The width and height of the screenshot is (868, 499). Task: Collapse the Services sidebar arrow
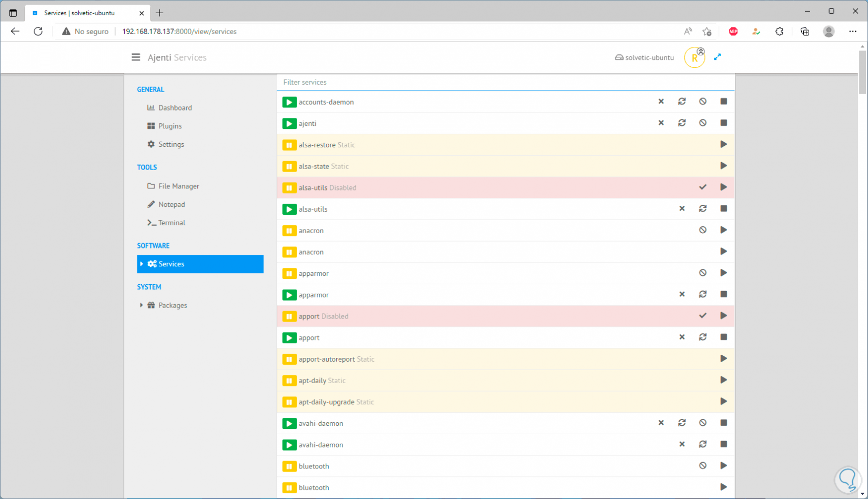point(142,264)
